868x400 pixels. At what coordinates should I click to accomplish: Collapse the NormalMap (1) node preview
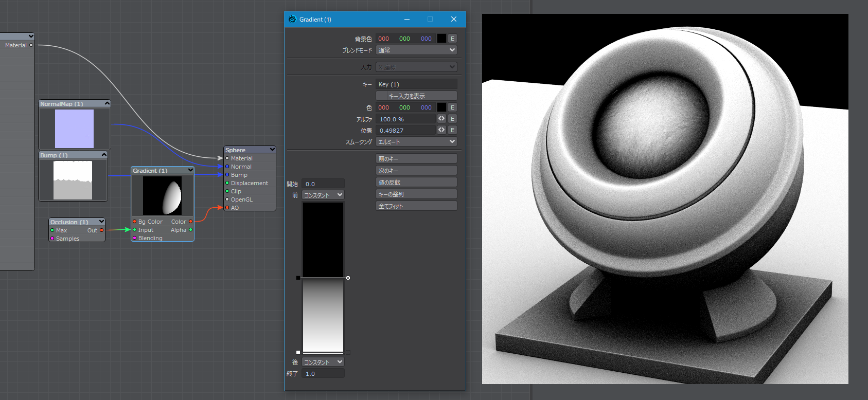pos(107,103)
